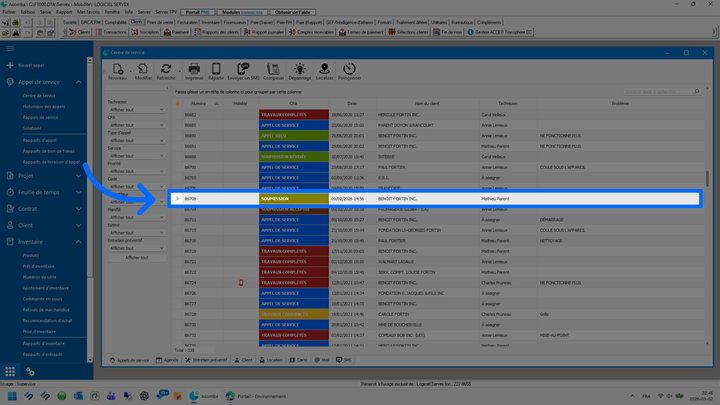Collapse the Appel de service sidebar section
720x405 pixels.
coord(79,82)
